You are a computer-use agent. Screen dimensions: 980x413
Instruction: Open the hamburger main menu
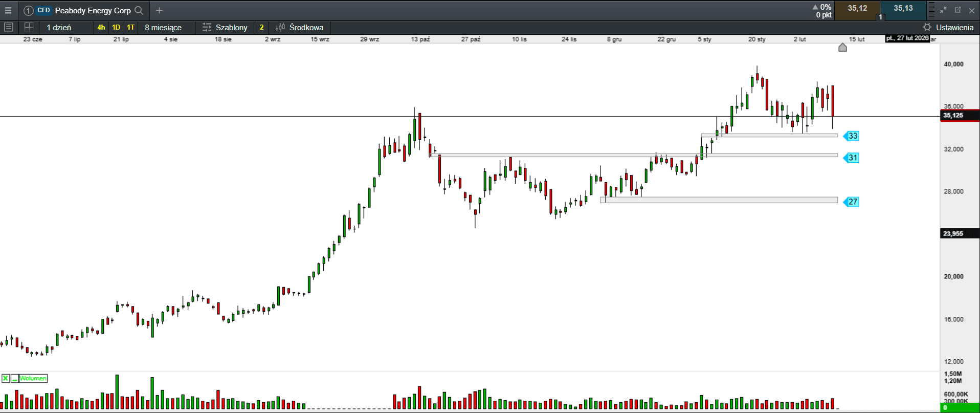(8, 10)
